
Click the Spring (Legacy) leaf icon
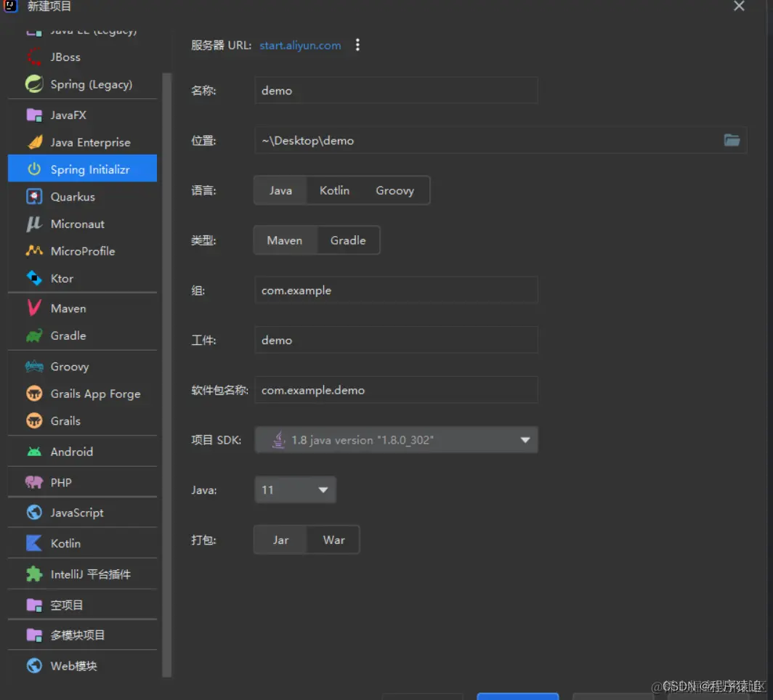click(x=34, y=84)
